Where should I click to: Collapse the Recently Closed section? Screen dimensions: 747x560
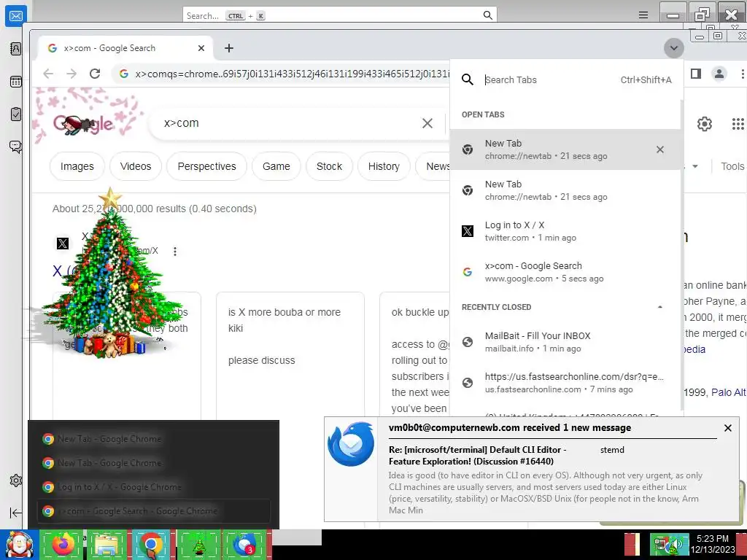tap(659, 307)
